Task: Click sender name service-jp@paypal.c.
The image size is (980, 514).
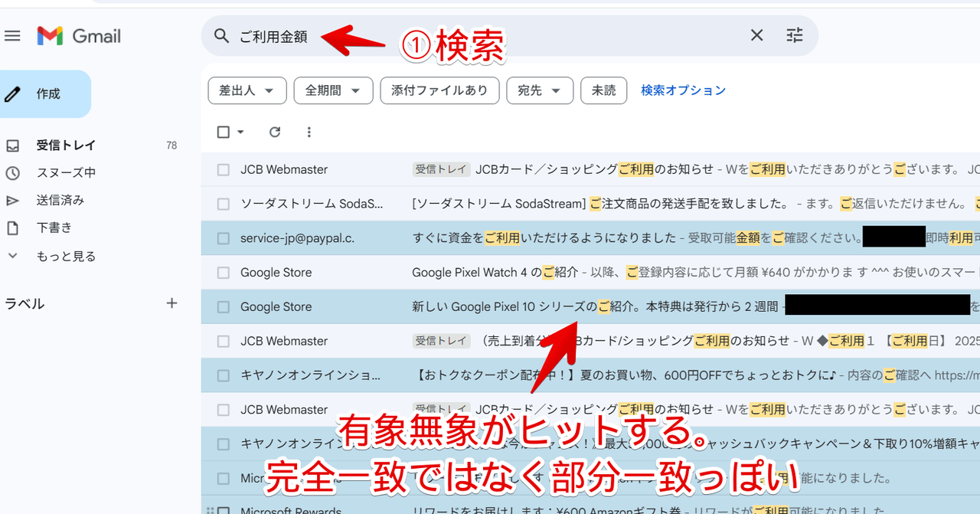Action: click(297, 238)
